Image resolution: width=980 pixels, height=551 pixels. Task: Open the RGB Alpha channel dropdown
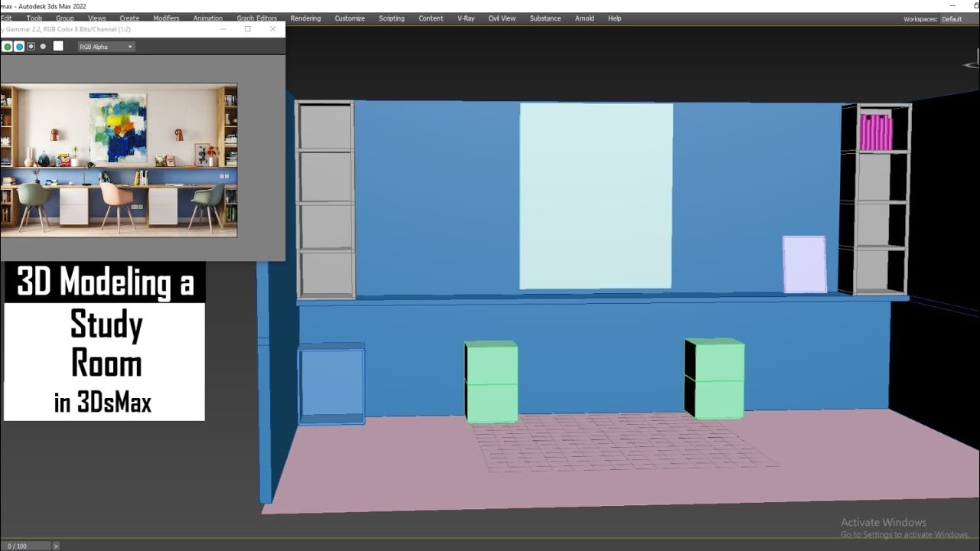[x=106, y=47]
